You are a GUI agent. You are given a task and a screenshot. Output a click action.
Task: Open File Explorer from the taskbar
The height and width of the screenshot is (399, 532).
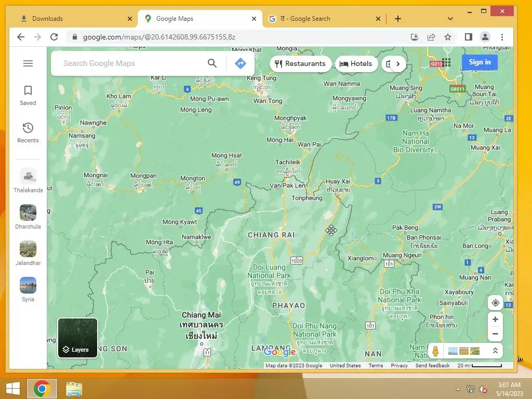[x=74, y=389]
